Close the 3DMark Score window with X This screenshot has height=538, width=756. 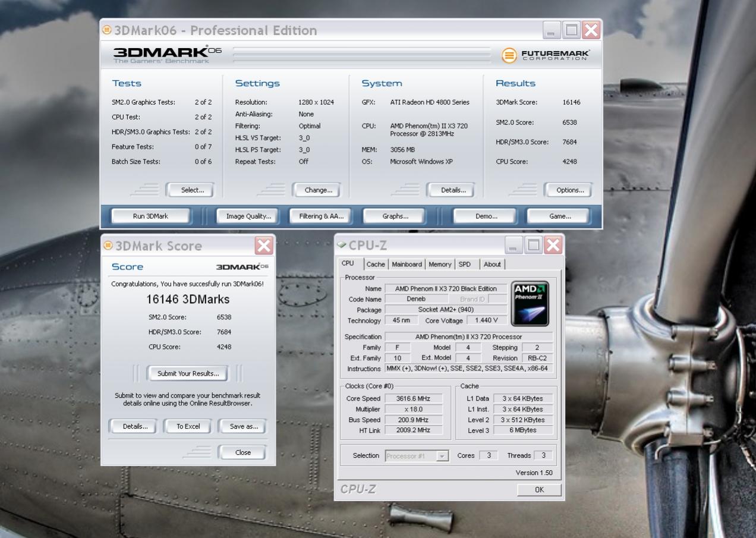(263, 246)
